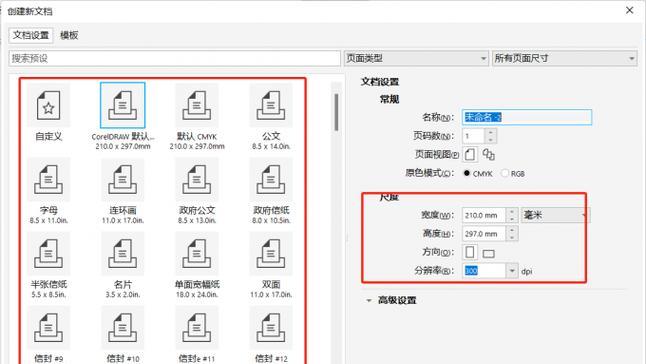
Task: Pick the 单面宽幅纸 preset icon
Action: pyautogui.click(x=197, y=254)
